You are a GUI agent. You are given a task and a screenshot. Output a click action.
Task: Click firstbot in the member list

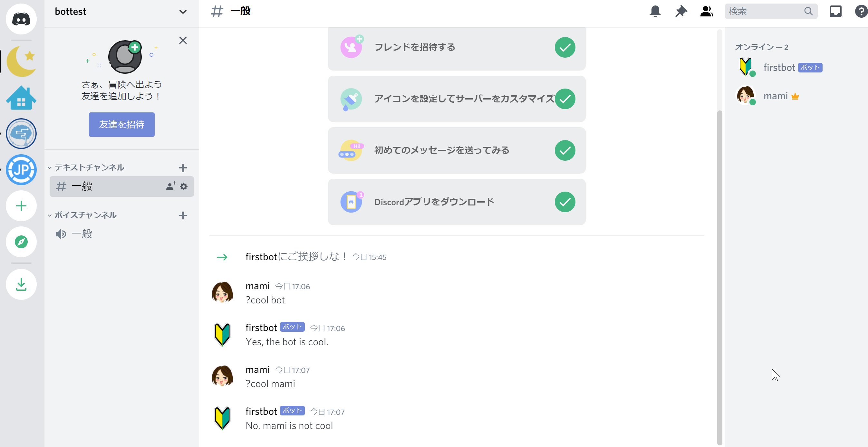(x=779, y=68)
